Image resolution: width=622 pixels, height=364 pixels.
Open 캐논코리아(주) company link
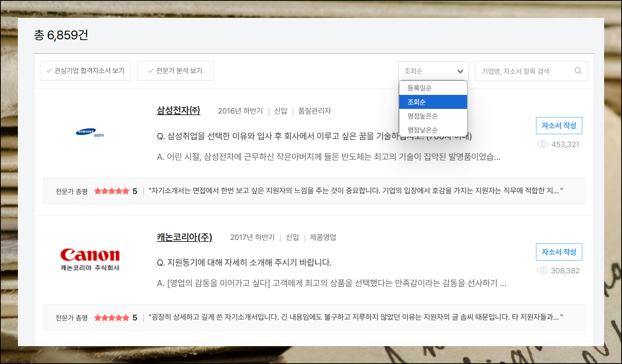tap(184, 237)
